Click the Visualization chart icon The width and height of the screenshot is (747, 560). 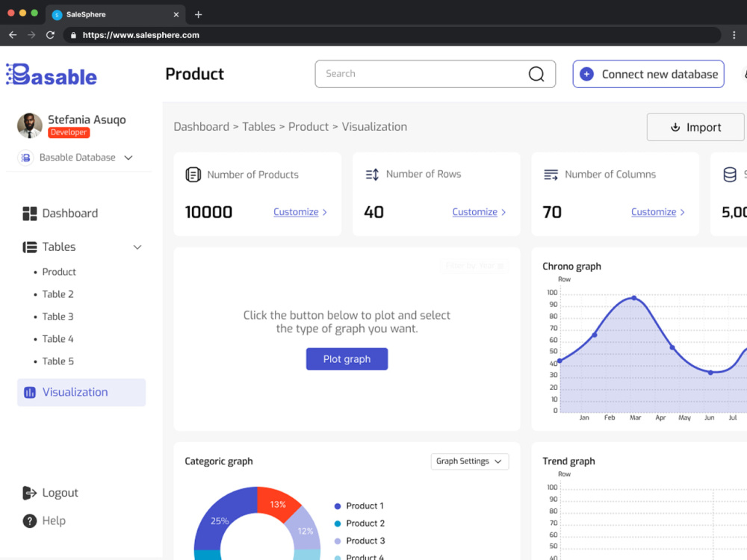click(30, 393)
